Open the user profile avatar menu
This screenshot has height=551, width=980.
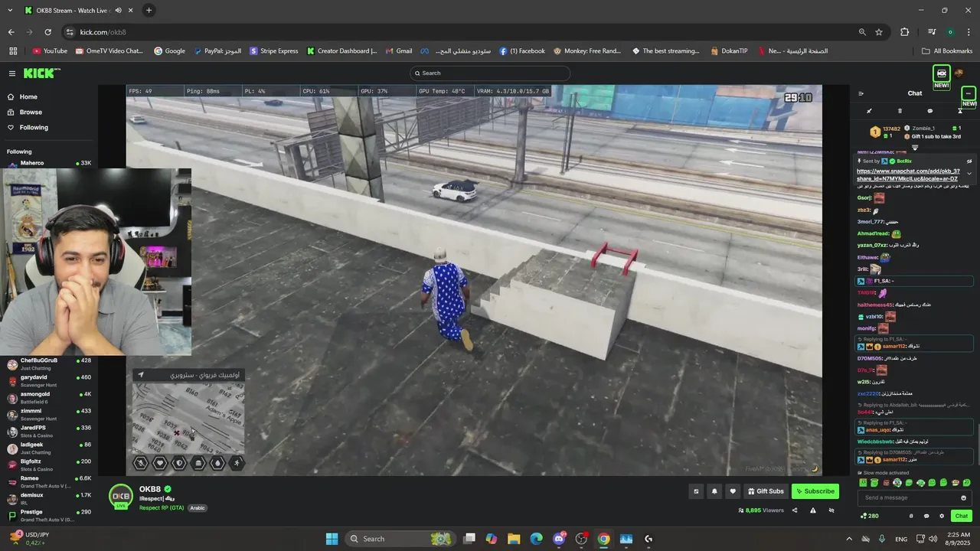tap(959, 73)
